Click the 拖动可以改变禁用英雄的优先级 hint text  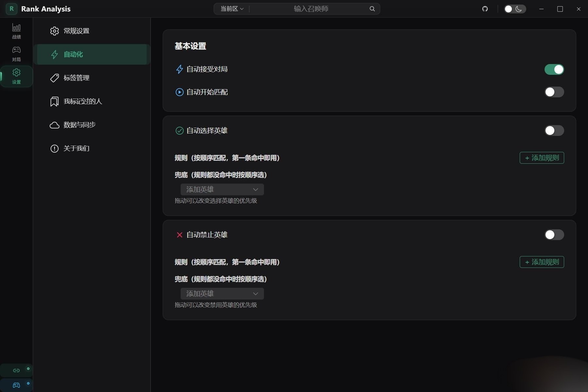(x=216, y=305)
